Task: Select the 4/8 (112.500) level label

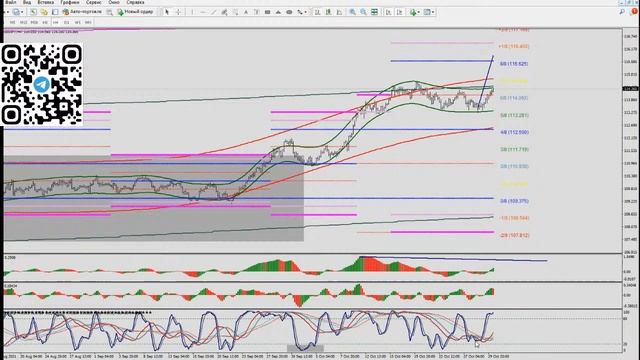Action: tap(514, 132)
